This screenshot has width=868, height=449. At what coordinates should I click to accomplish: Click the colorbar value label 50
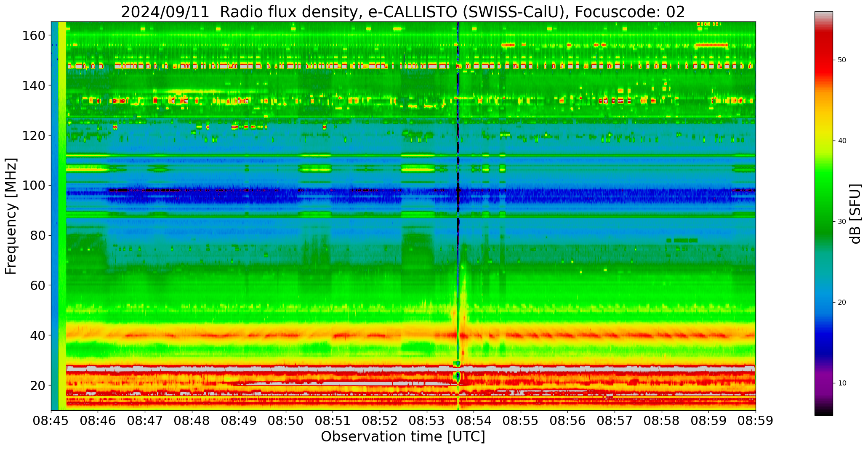click(x=842, y=60)
